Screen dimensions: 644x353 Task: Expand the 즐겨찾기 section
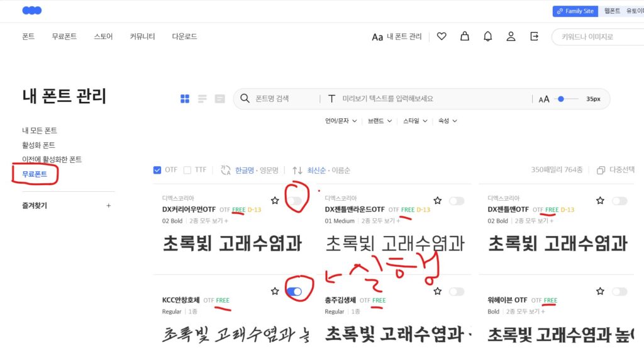(x=35, y=206)
